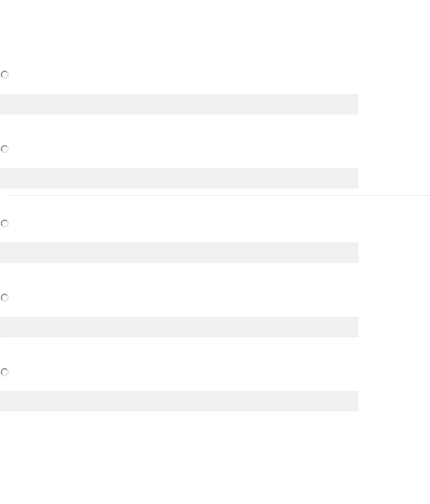Enable the radio option second from bottom
Viewport: 430px width, 504px height.
tap(4, 298)
